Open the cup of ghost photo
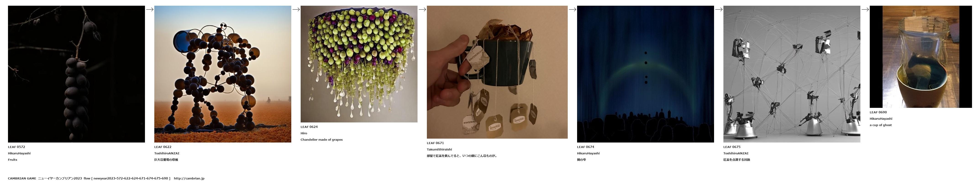Image resolution: width=980 pixels, height=184 pixels. (921, 57)
